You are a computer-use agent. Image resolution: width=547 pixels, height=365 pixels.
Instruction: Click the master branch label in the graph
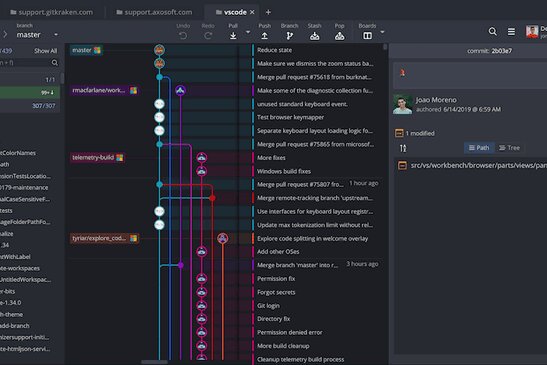[x=86, y=50]
